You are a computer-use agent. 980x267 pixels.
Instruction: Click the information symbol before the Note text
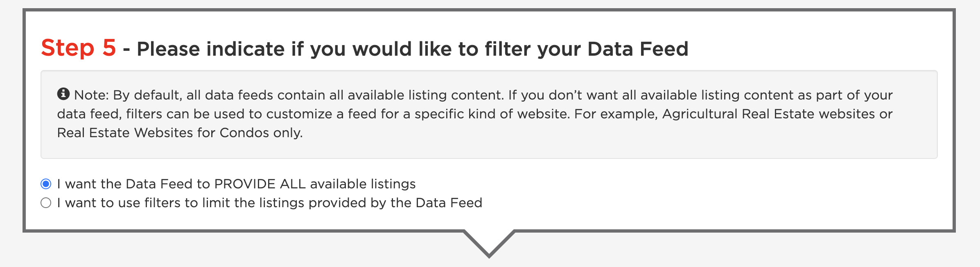[63, 95]
